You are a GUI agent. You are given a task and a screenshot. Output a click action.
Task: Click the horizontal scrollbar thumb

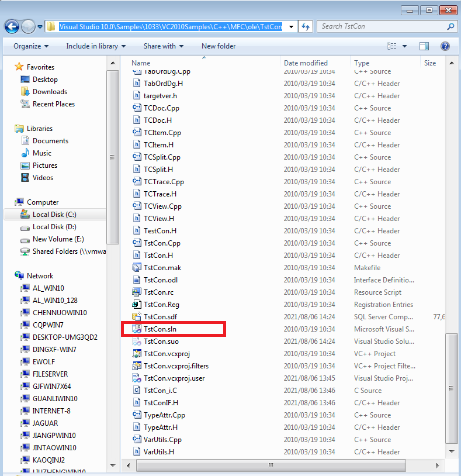point(271,465)
